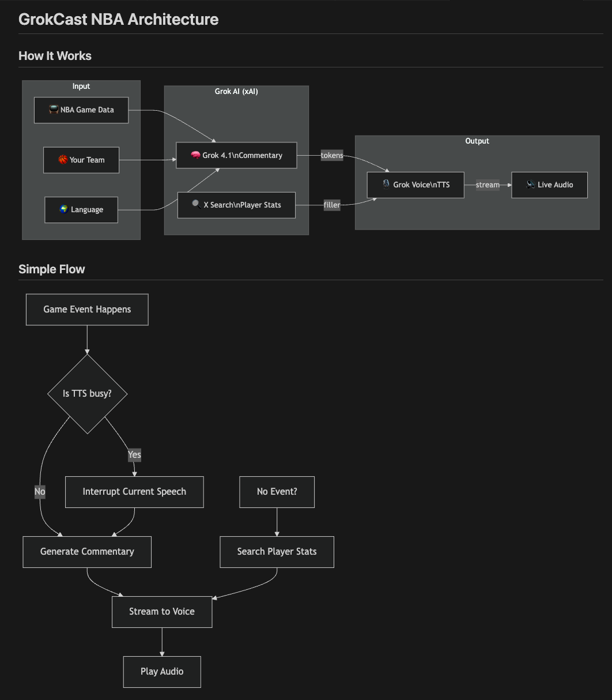Viewport: 612px width, 700px height.
Task: Select the 'No Event?' box
Action: (x=277, y=492)
